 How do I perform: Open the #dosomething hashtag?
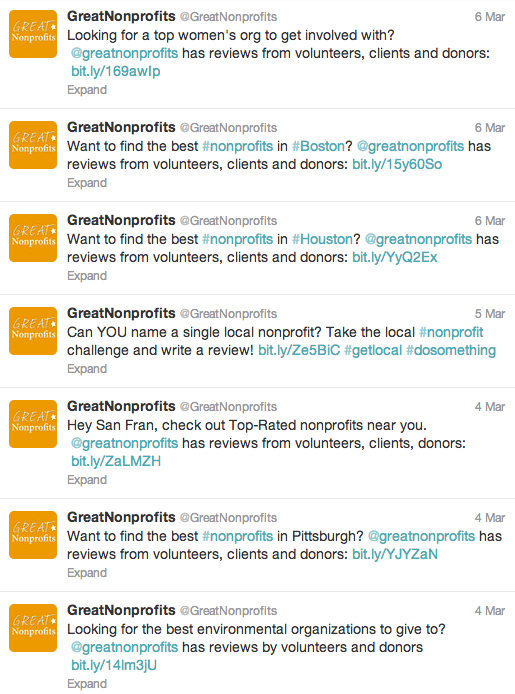pyautogui.click(x=451, y=351)
